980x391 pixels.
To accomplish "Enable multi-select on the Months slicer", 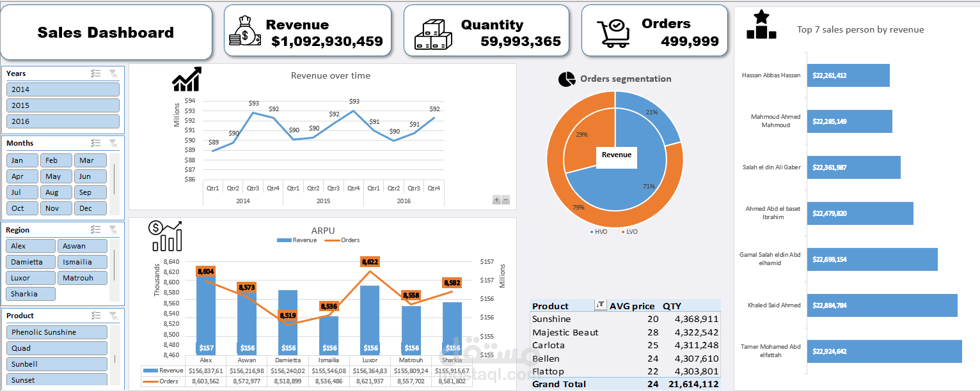I will pos(96,143).
